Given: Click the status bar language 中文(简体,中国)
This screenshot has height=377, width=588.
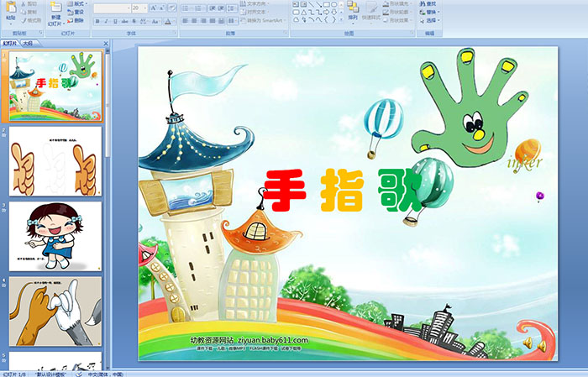Looking at the screenshot, I should [105, 374].
